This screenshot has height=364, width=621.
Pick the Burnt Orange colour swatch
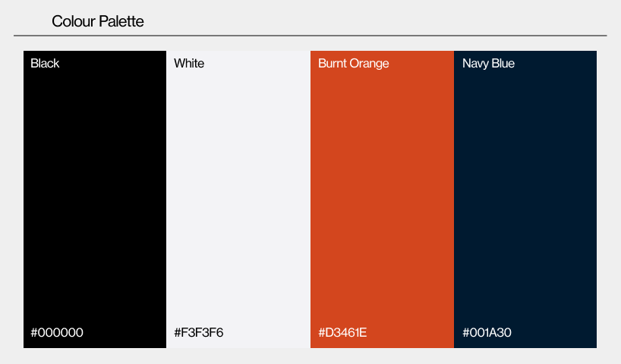[382, 199]
